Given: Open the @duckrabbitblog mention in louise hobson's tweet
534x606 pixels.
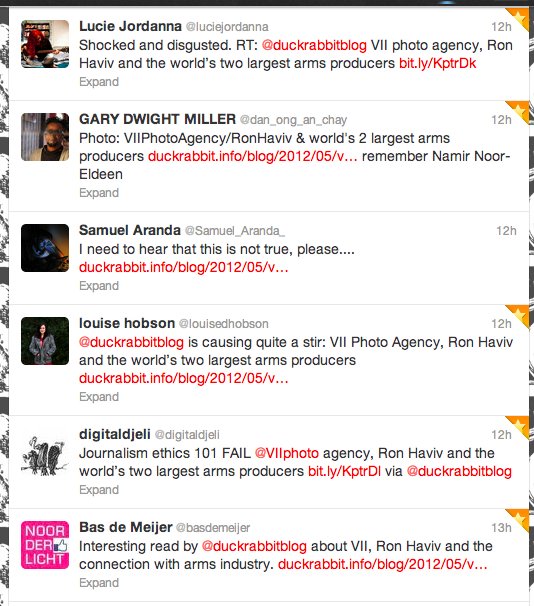Looking at the screenshot, I should pos(131,342).
